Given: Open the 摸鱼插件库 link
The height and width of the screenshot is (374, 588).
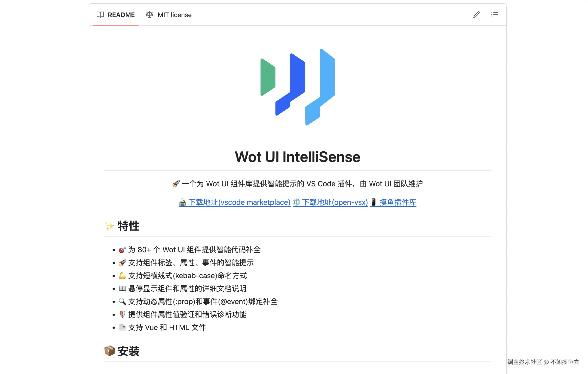Looking at the screenshot, I should tap(398, 202).
